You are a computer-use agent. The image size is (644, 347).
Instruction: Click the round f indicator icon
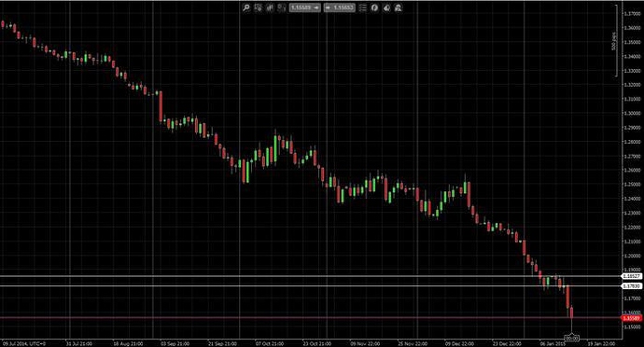coord(374,7)
